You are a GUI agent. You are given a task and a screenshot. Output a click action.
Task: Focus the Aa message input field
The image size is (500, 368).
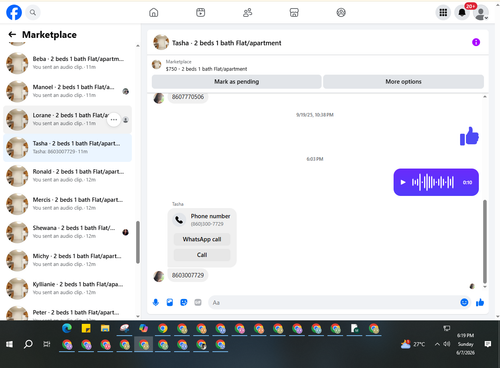point(333,302)
